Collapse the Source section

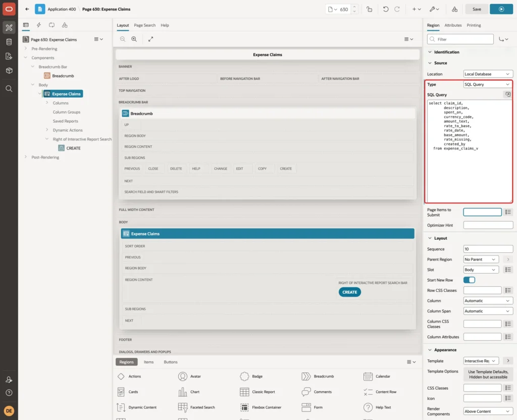[x=430, y=63]
